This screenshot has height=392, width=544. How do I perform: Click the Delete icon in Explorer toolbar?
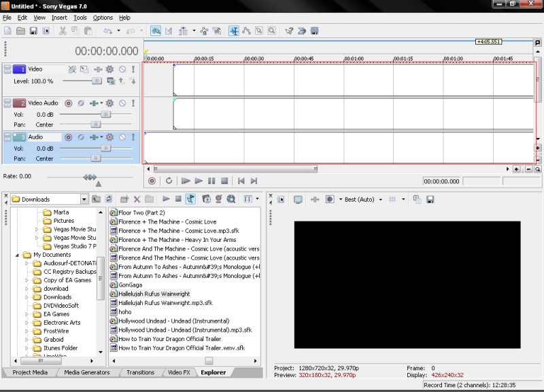point(137,199)
